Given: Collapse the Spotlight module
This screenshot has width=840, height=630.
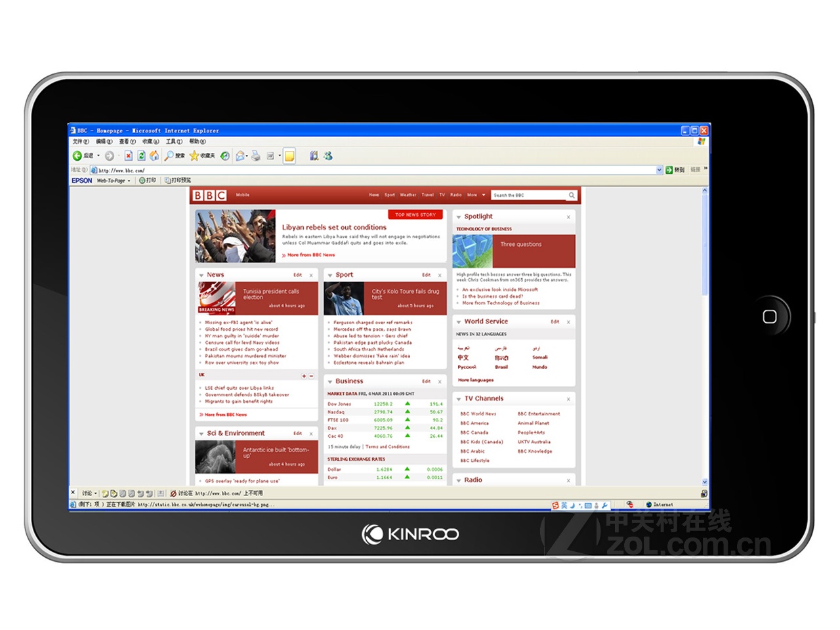Looking at the screenshot, I should point(459,217).
